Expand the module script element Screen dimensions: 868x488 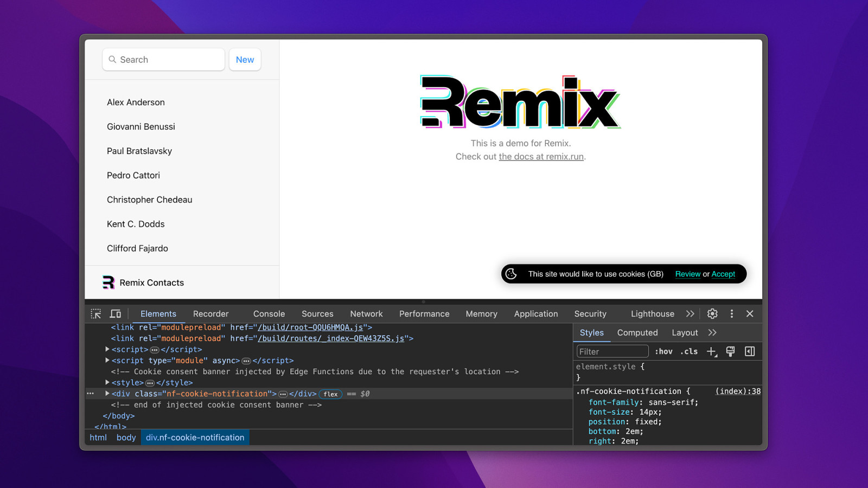pos(107,360)
